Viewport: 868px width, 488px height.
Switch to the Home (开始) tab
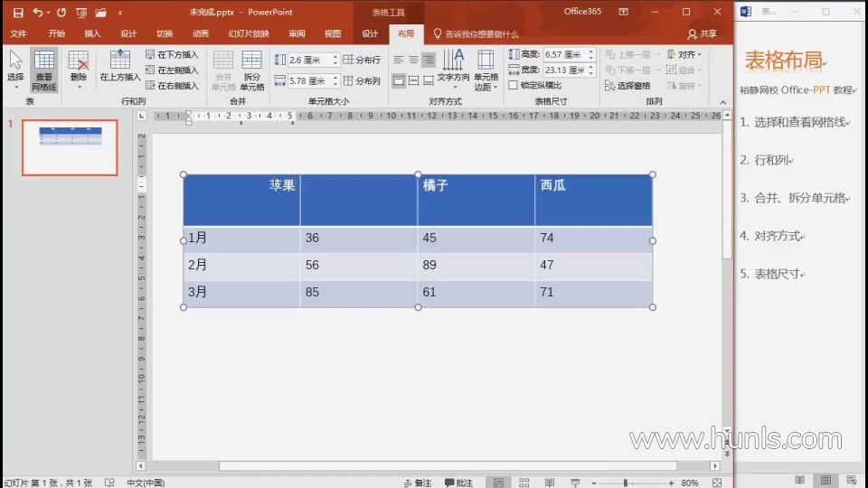(56, 33)
